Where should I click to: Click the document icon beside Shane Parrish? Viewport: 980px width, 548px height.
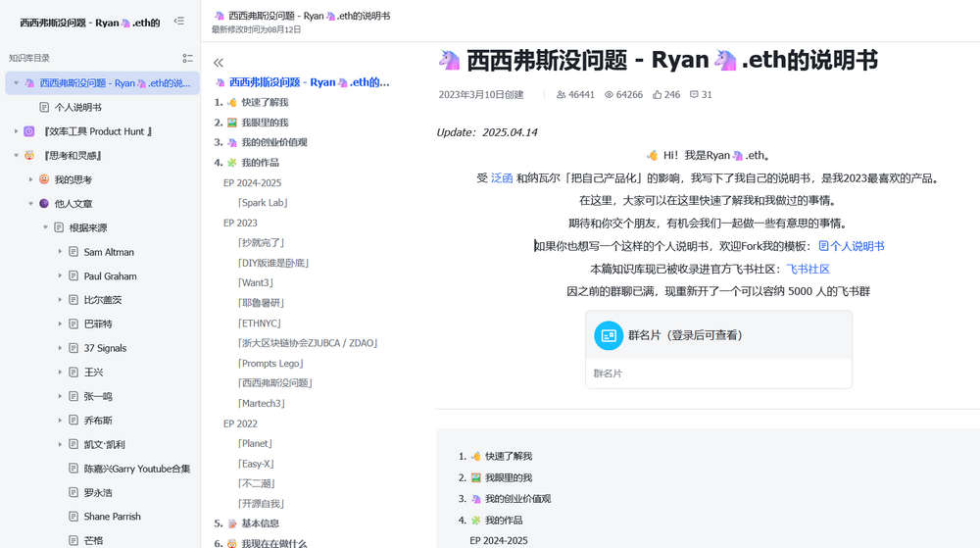(73, 516)
